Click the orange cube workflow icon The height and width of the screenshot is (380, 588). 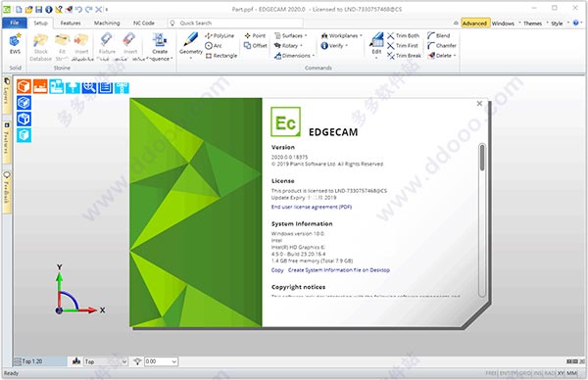[x=24, y=86]
